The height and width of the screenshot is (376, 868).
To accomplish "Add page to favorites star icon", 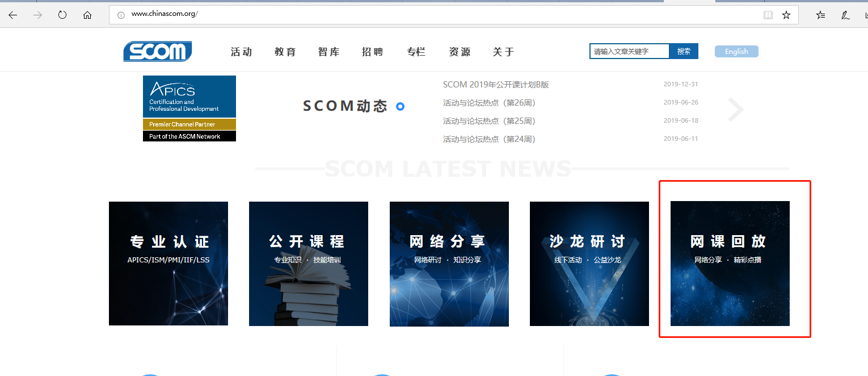I will coord(786,15).
